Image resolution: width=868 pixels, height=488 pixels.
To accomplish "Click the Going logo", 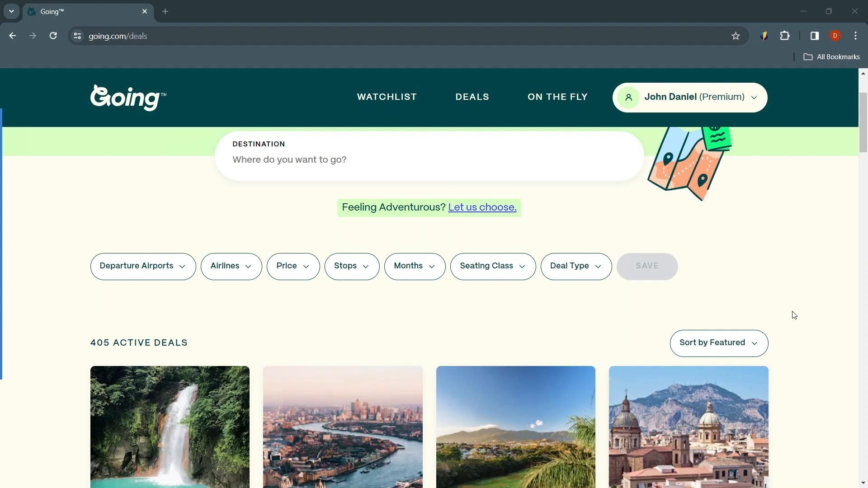I will coord(128,97).
